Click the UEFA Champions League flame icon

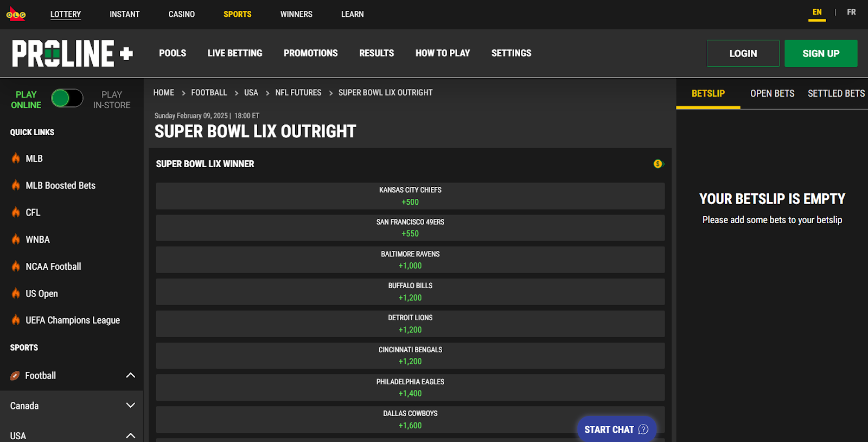(16, 320)
